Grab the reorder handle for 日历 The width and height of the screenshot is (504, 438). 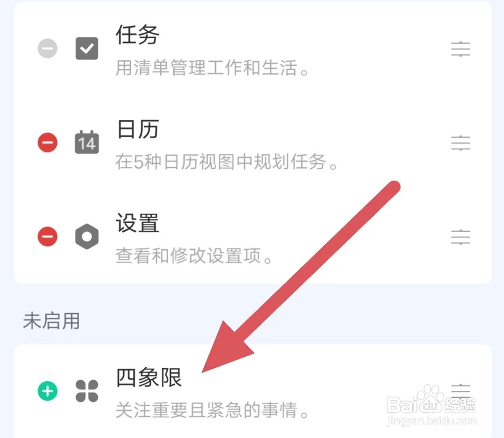click(460, 143)
